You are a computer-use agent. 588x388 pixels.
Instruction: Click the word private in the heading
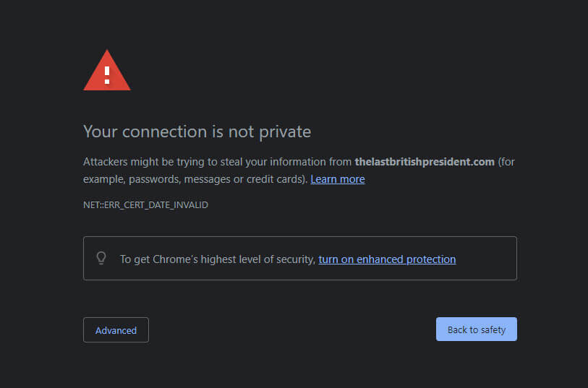[285, 132]
